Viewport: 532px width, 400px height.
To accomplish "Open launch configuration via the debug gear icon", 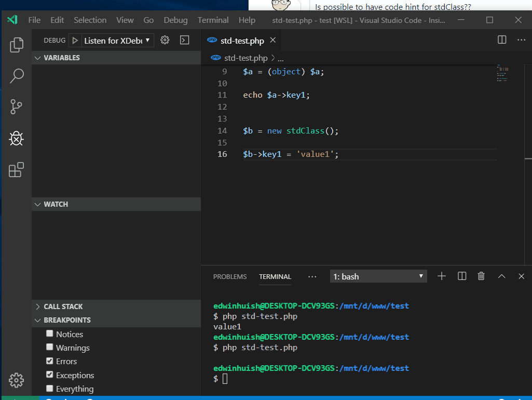I will pos(165,40).
